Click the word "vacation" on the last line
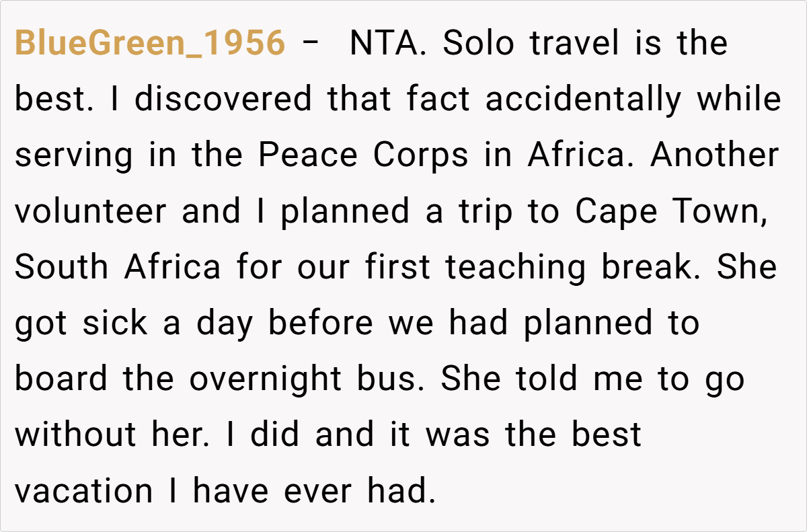This screenshot has width=807, height=532. click(84, 491)
